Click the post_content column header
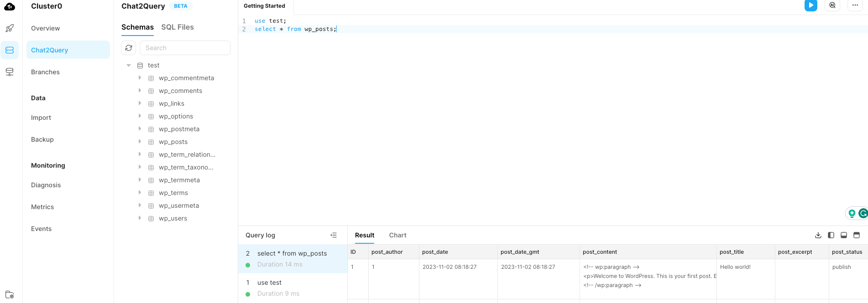868x303 pixels. pos(648,252)
